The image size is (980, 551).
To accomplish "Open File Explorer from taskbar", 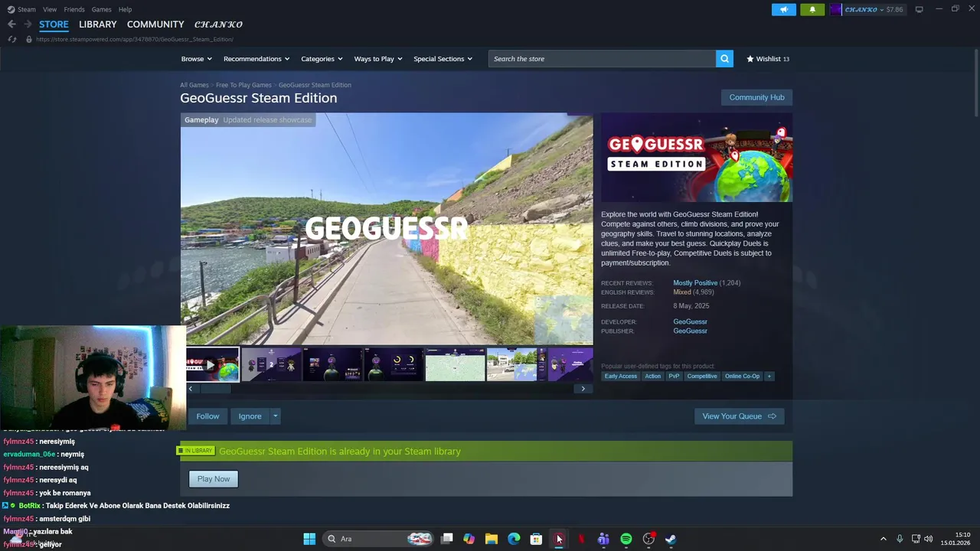I will [492, 539].
